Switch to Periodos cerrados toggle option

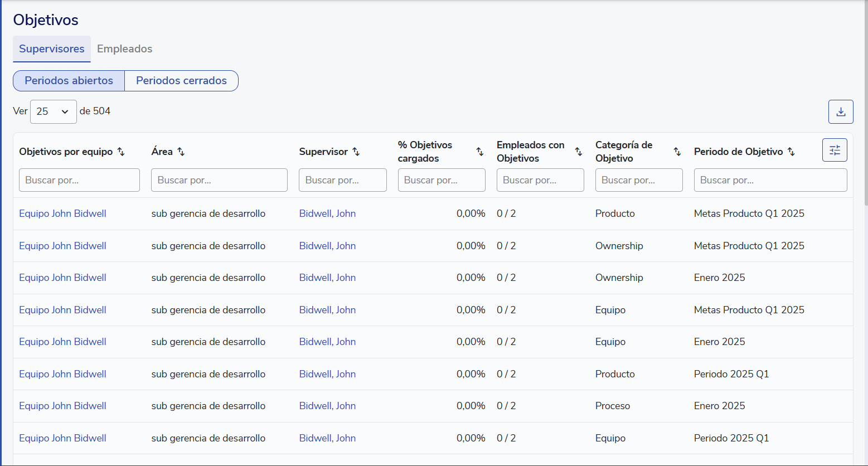coord(181,81)
